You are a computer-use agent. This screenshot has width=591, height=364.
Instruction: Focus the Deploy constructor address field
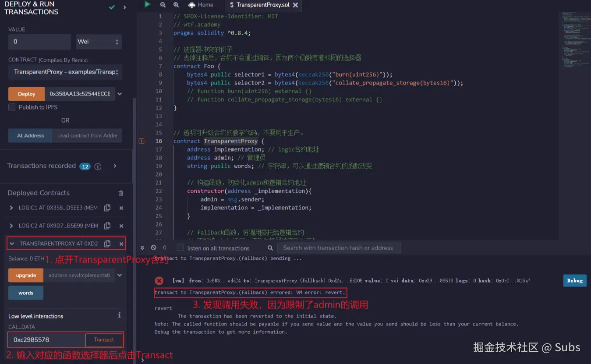click(x=80, y=94)
